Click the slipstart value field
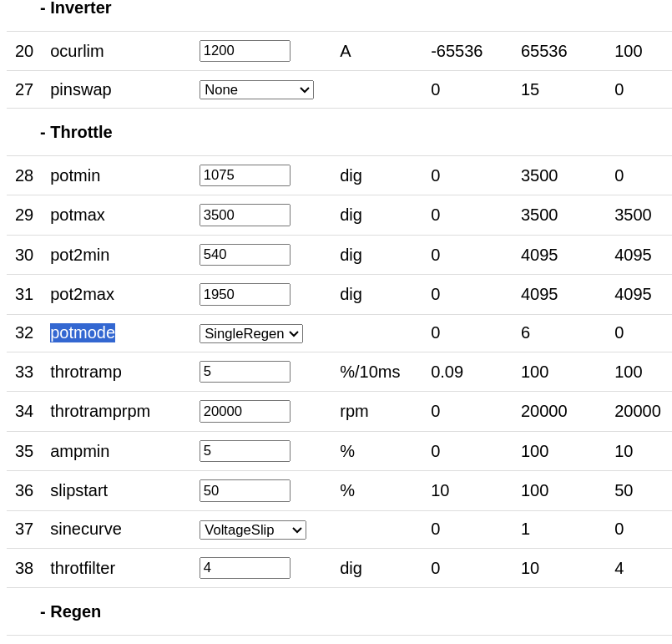 (245, 490)
